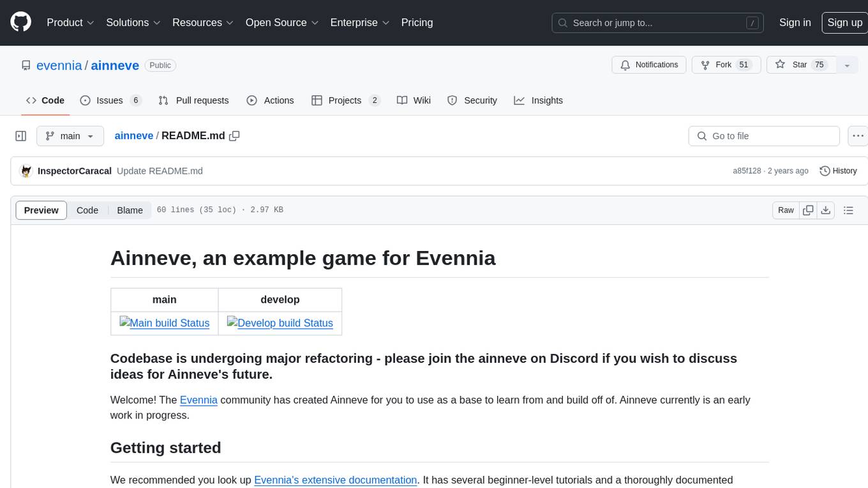Open the Security tab
This screenshot has width=868, height=488.
tap(472, 100)
